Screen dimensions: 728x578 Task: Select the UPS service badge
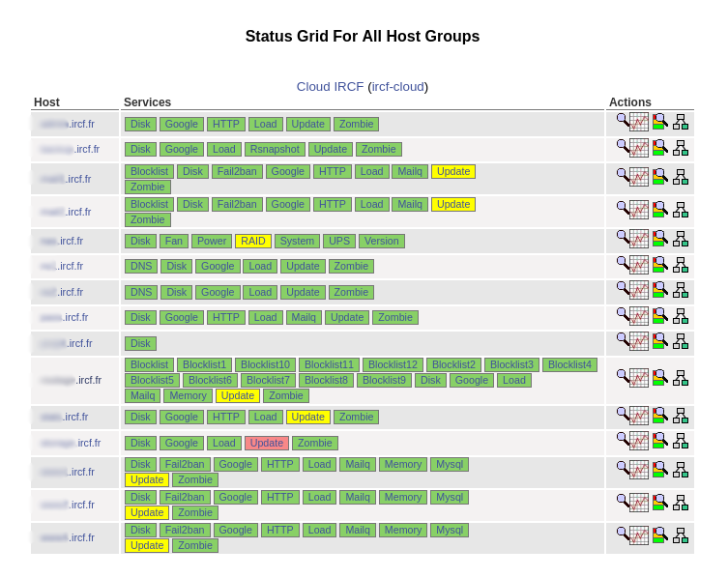click(338, 242)
